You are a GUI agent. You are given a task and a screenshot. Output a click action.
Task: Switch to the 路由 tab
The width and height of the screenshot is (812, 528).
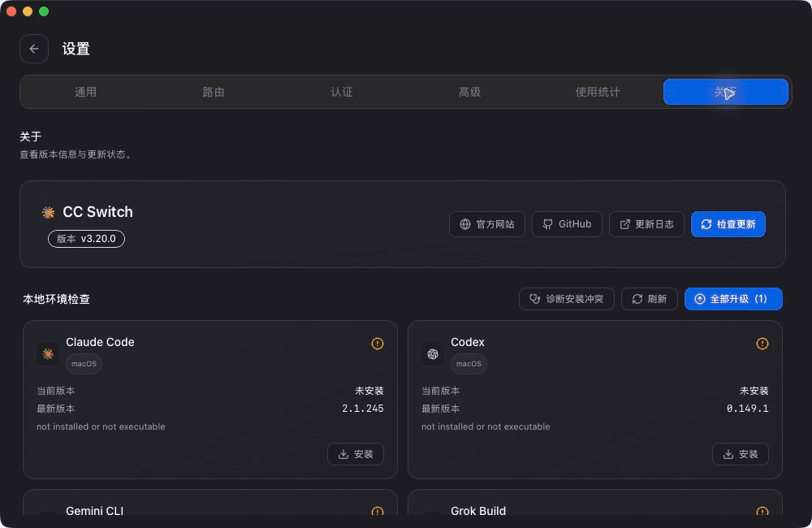click(214, 93)
